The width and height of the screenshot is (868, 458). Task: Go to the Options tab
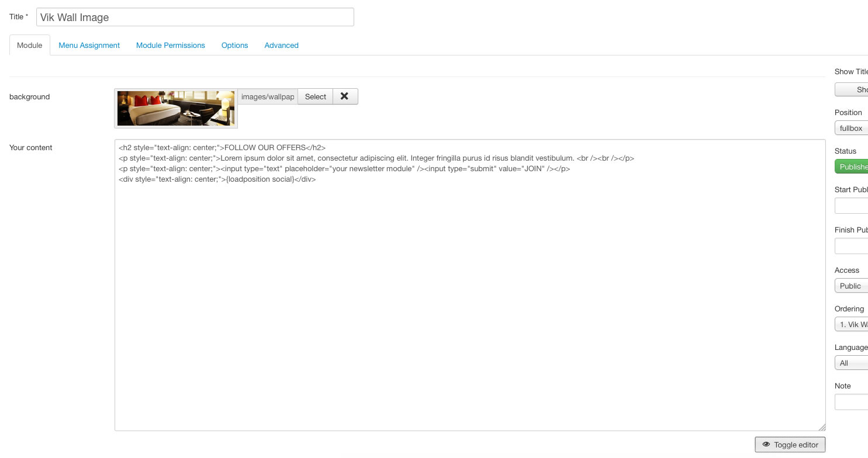tap(234, 45)
